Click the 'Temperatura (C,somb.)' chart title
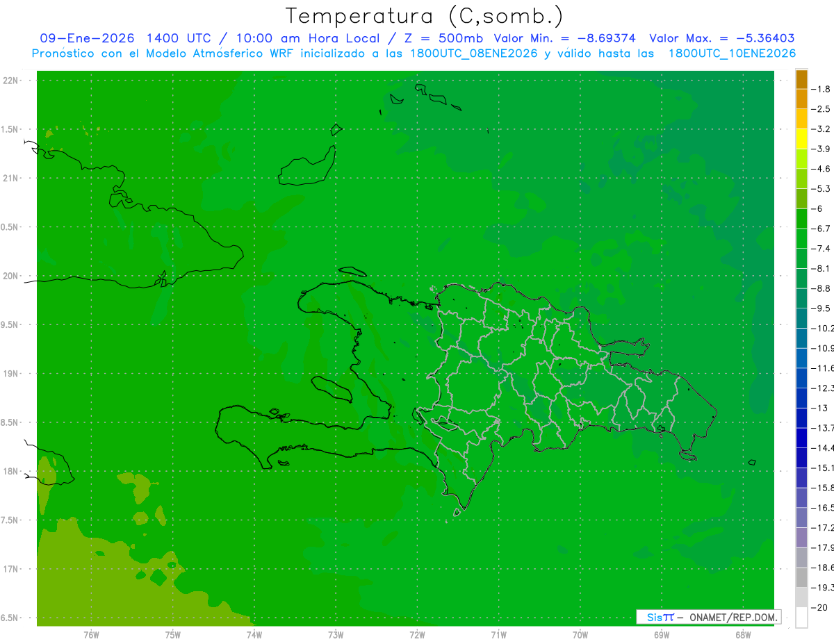 [x=425, y=16]
